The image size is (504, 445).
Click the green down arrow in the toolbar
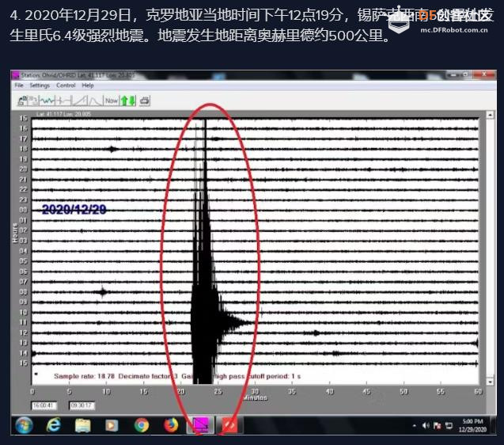click(132, 101)
